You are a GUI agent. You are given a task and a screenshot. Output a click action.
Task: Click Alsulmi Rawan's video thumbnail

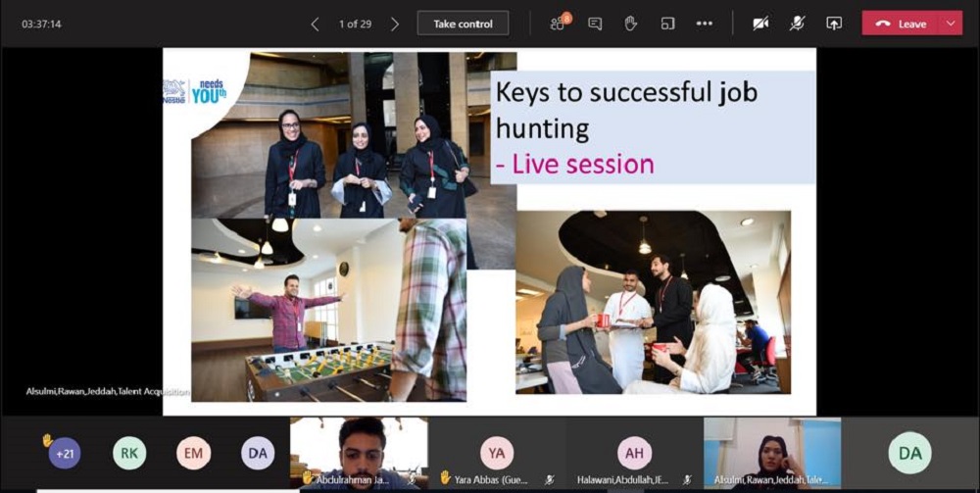[x=771, y=451]
